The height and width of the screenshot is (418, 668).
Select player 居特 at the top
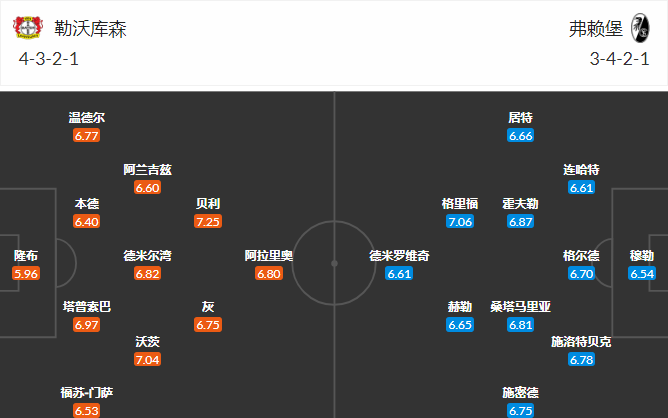click(x=520, y=118)
